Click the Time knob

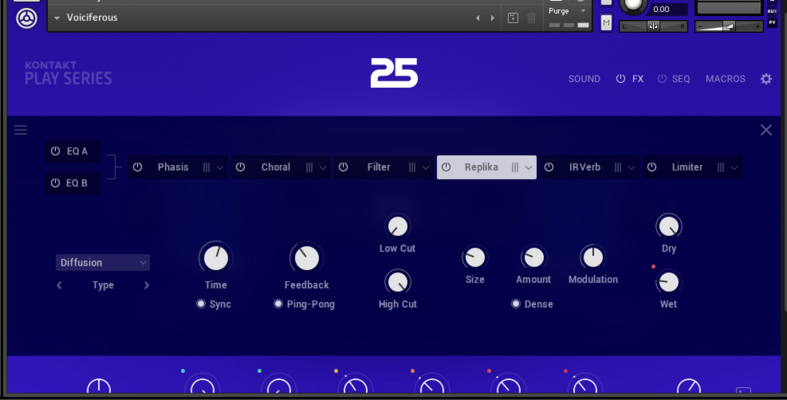[216, 258]
